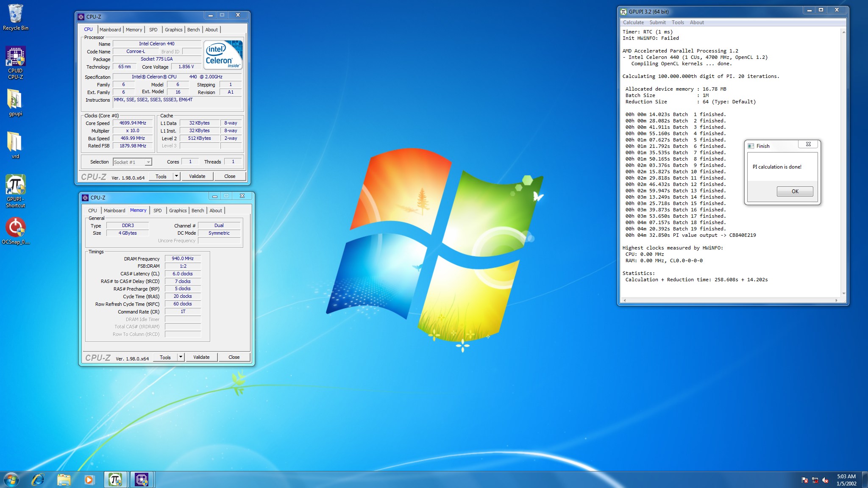The height and width of the screenshot is (488, 868).
Task: Switch to Memory tab in top CPU-Z
Action: pyautogui.click(x=134, y=30)
